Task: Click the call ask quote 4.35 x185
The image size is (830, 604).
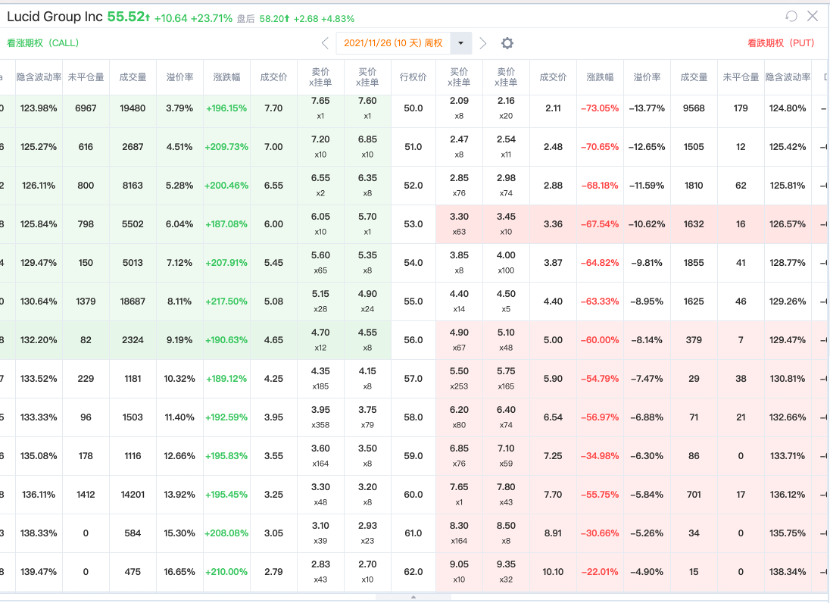Action: (320, 379)
